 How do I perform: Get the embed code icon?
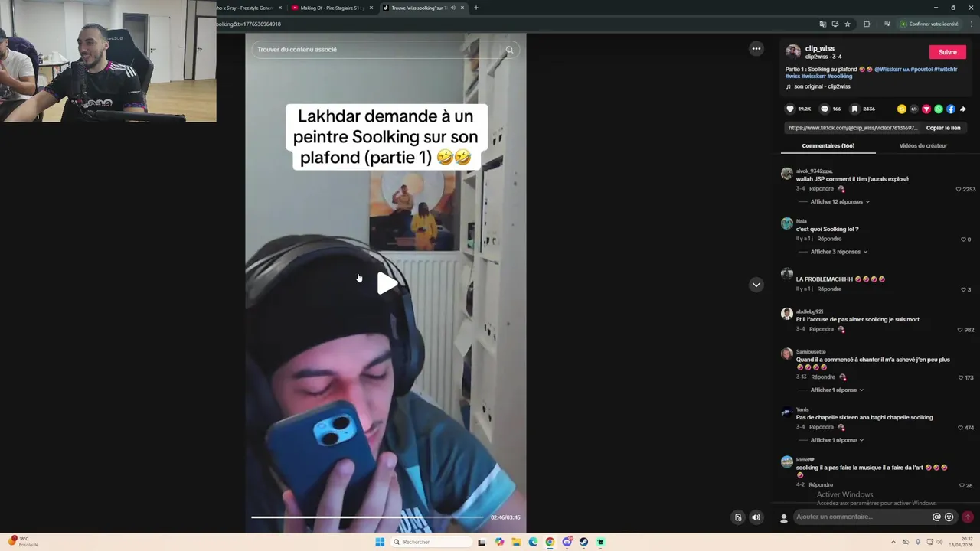coord(914,109)
